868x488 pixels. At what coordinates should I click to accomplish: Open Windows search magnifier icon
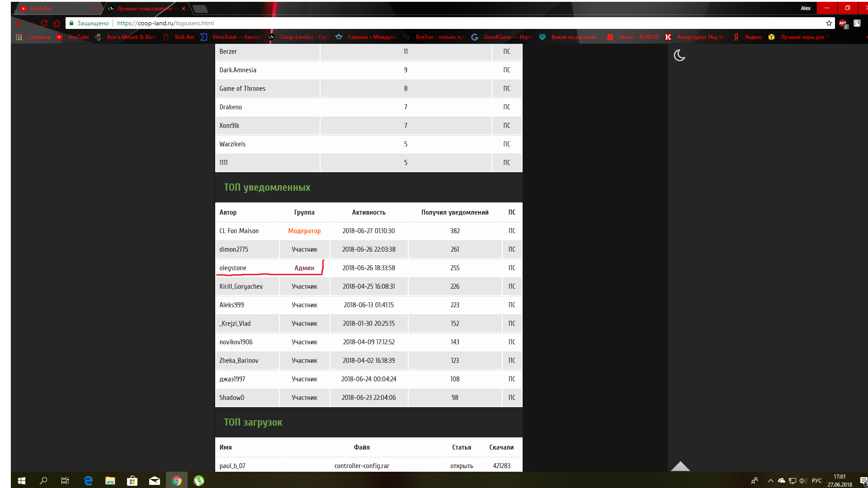click(x=43, y=481)
